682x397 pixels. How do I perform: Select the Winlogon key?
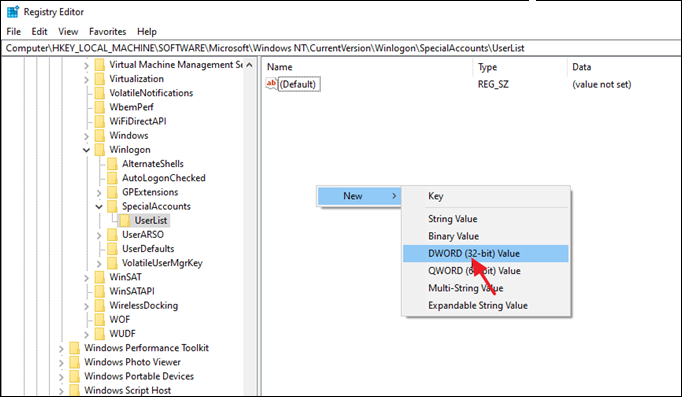pyautogui.click(x=130, y=150)
